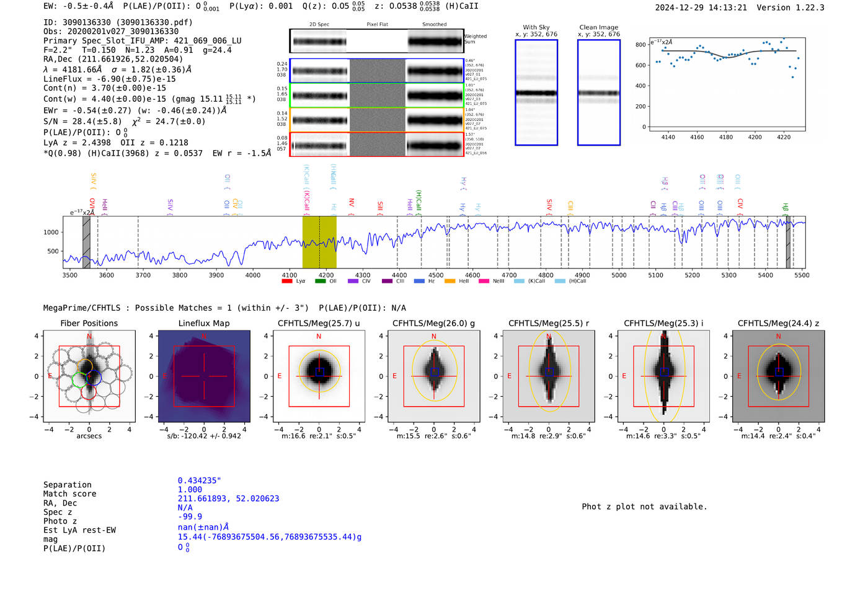868x591 pixels.
Task: Open the CFHTLS/Meg(26.0) g image
Action: click(434, 376)
